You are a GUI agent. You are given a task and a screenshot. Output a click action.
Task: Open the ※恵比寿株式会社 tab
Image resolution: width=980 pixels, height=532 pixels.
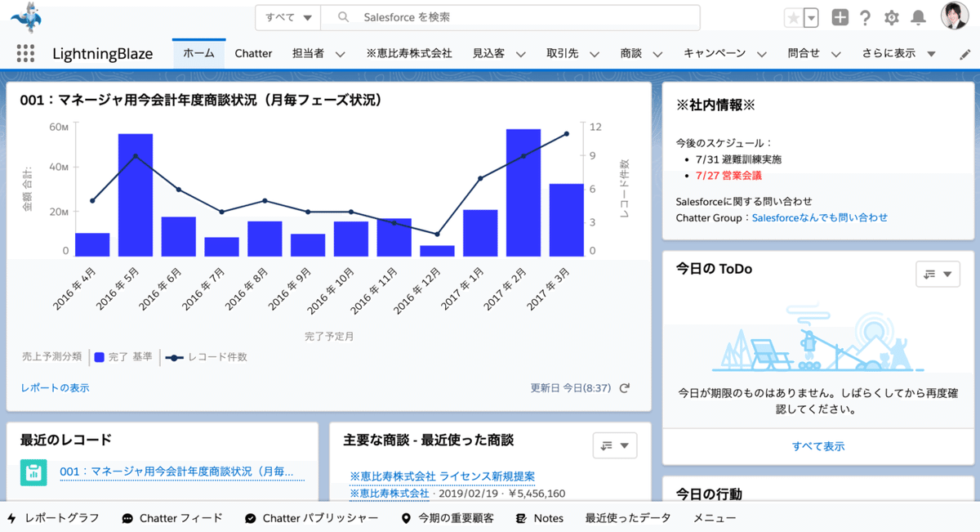(x=409, y=53)
